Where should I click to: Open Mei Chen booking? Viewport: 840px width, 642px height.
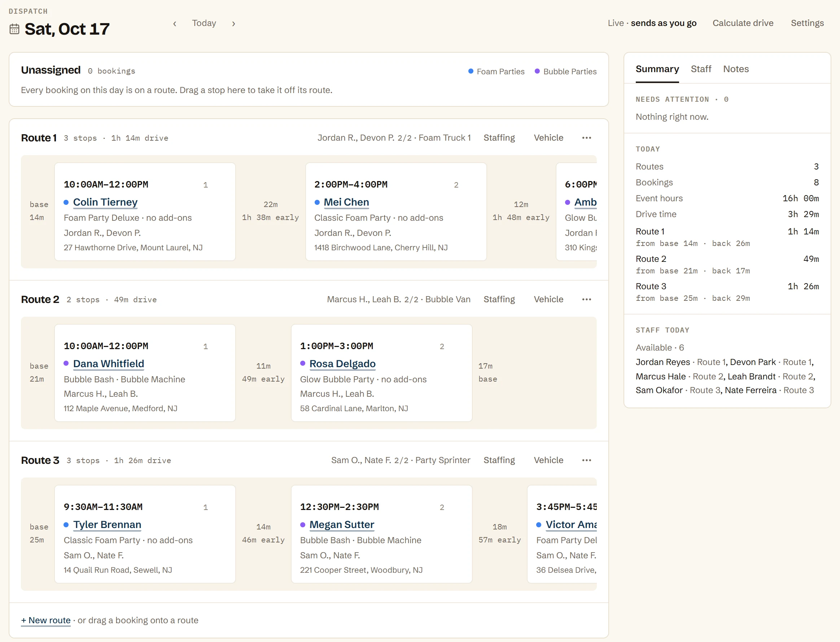pyautogui.click(x=346, y=202)
